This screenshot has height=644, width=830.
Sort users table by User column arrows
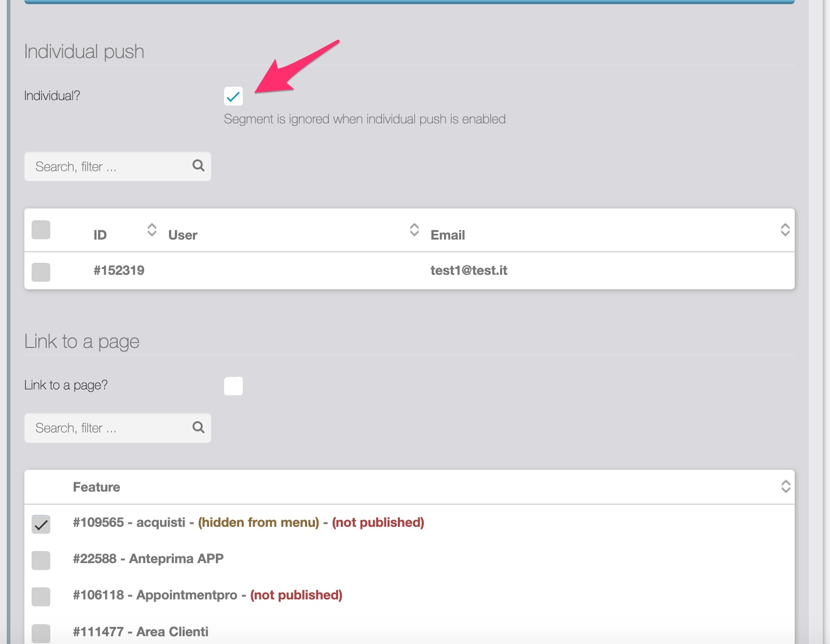pyautogui.click(x=414, y=230)
